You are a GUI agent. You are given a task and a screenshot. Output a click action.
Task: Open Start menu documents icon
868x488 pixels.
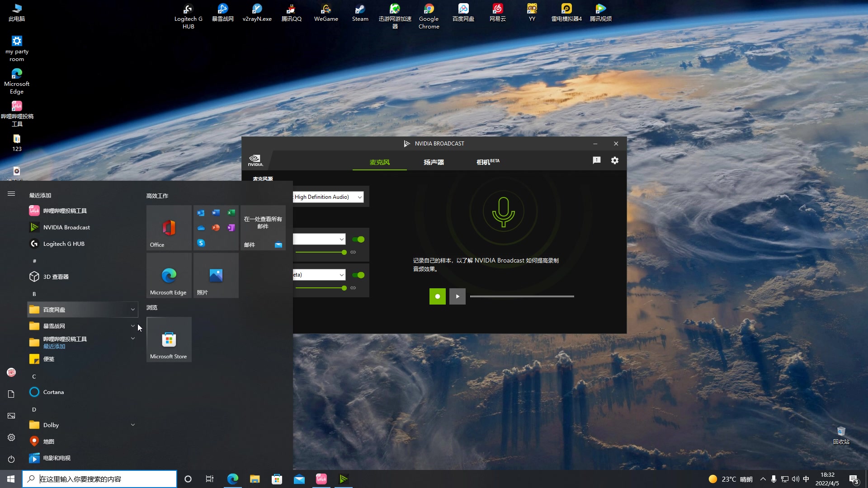click(x=11, y=394)
